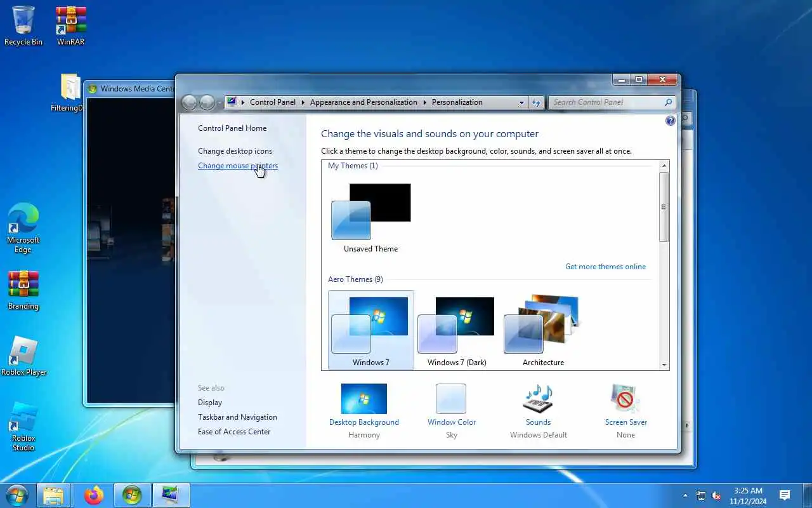This screenshot has width=812, height=508.
Task: Open File Explorer from the taskbar
Action: [53, 495]
